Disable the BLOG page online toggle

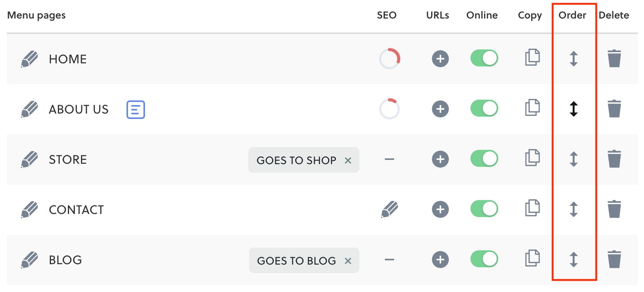point(484,259)
